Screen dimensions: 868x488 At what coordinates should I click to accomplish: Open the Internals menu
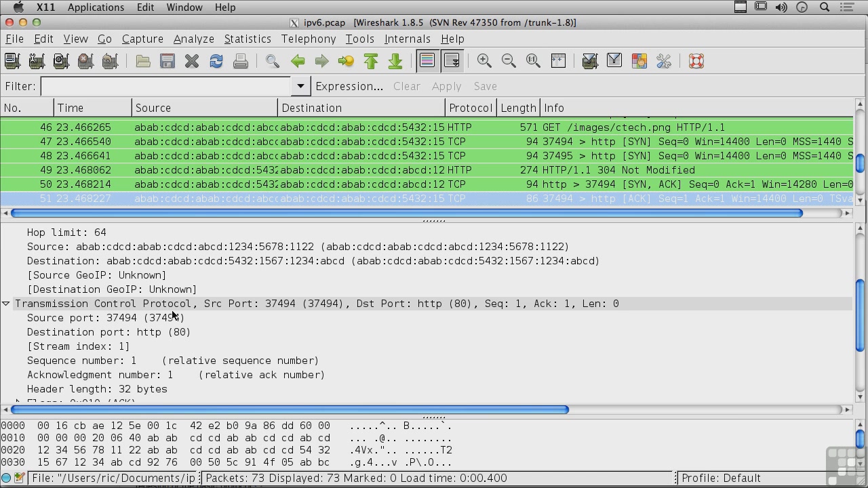[x=407, y=39]
